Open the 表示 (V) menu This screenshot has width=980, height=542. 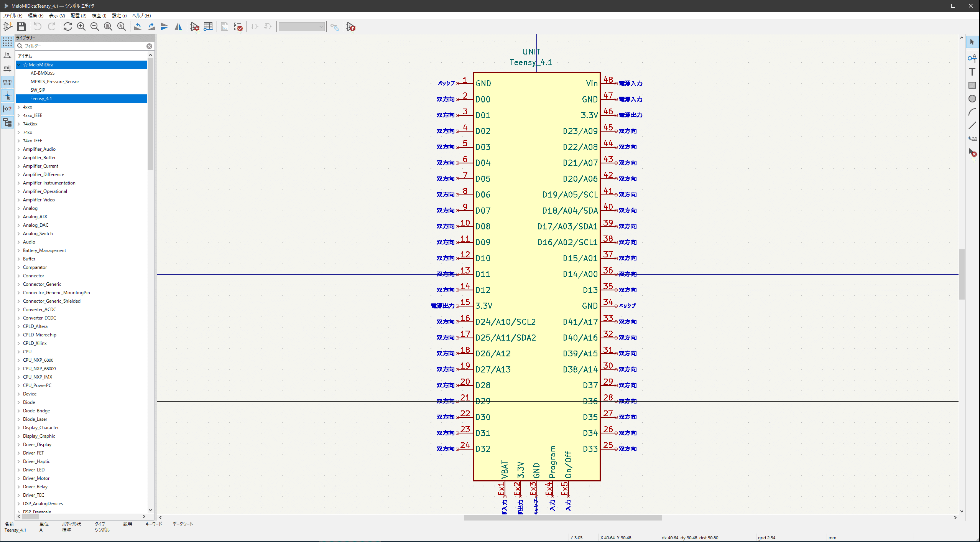click(57, 16)
